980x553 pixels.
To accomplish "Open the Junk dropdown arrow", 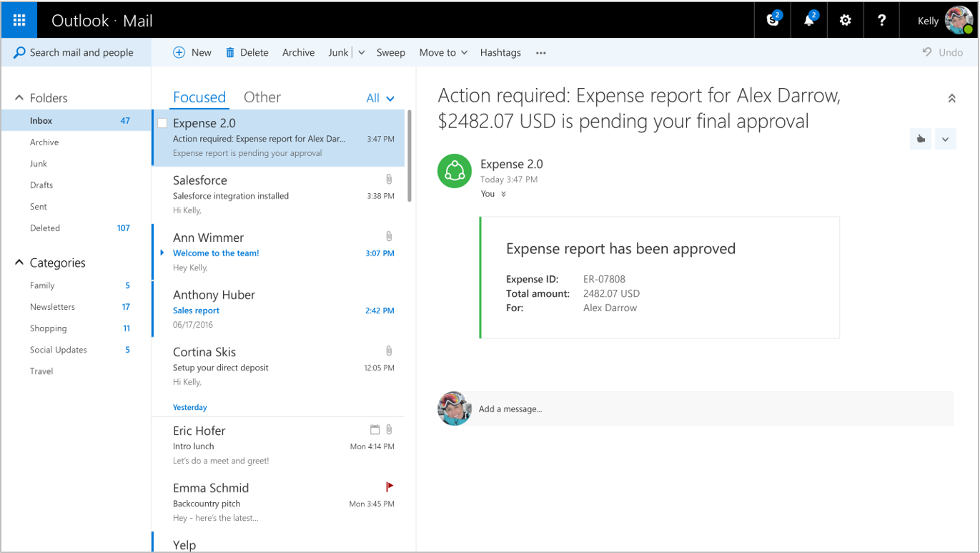I will point(361,52).
